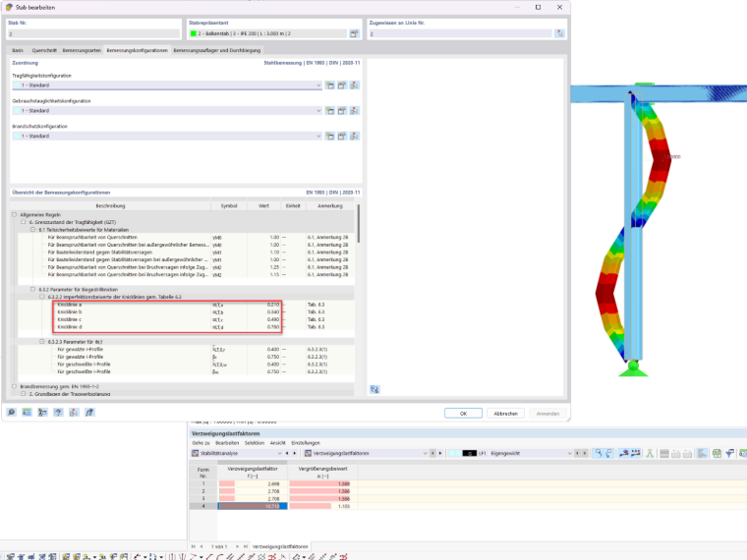Screen dimensions: 747x560
Task: Click the structure tripod icon in results table toolbar
Action: 650,453
